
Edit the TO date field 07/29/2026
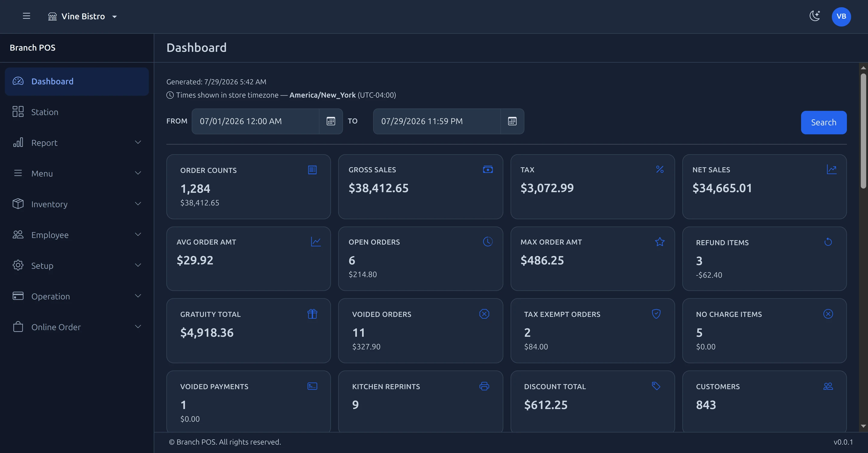437,121
